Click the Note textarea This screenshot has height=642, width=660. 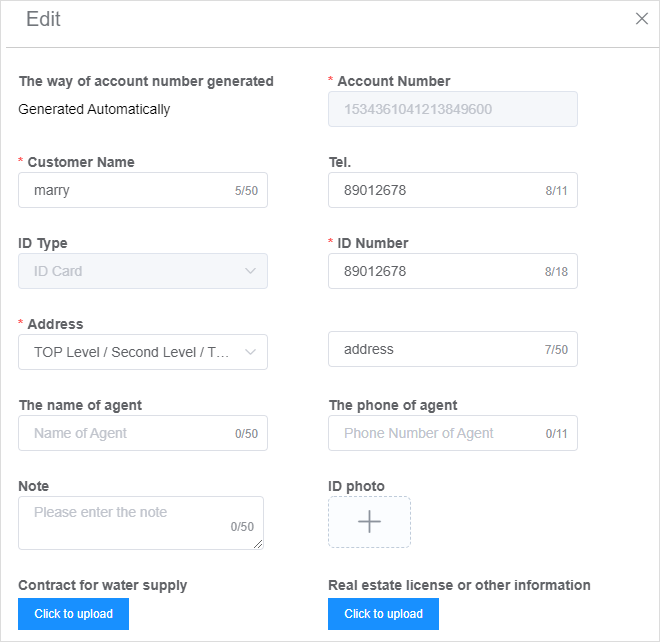[x=141, y=523]
